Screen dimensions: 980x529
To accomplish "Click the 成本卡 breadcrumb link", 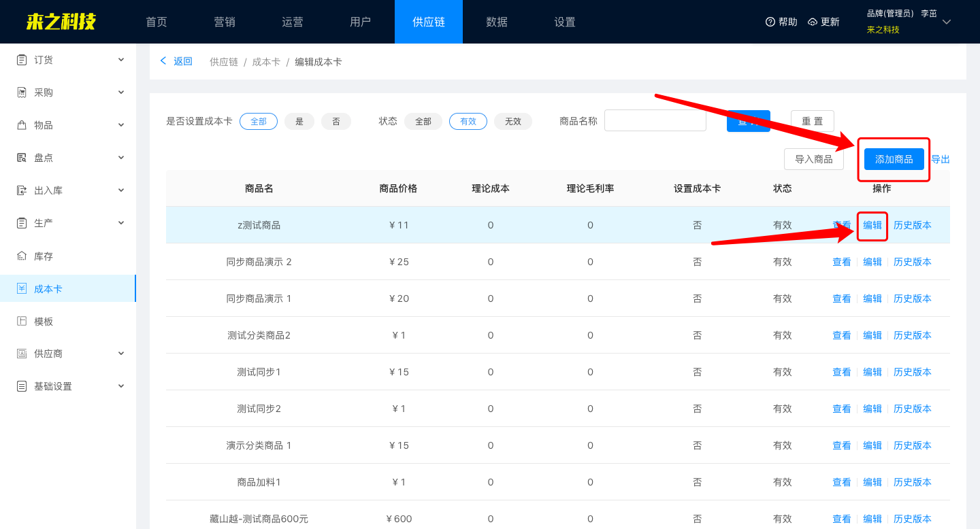I will pos(266,62).
